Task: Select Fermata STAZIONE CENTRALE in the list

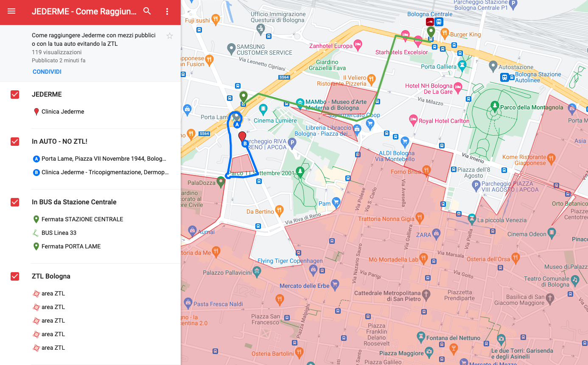Action: [x=82, y=220]
